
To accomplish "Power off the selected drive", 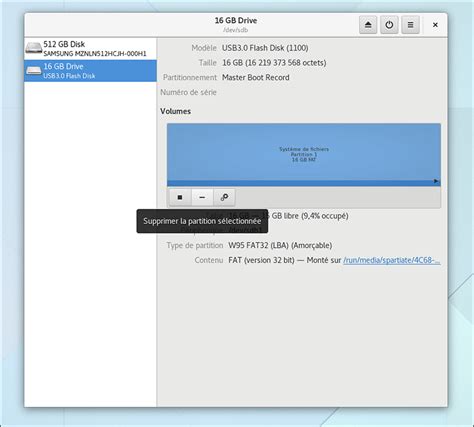I will [x=389, y=25].
